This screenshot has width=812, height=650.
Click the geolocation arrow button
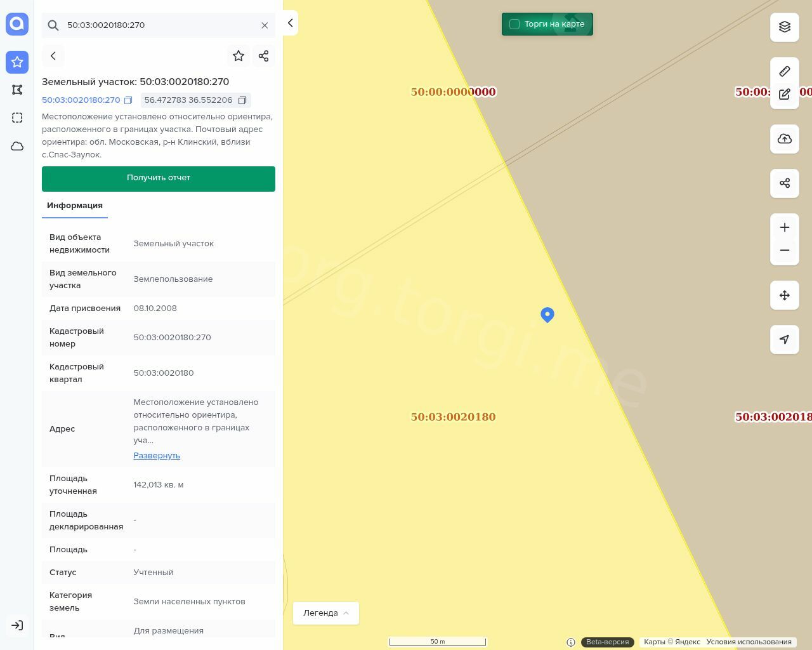(785, 340)
